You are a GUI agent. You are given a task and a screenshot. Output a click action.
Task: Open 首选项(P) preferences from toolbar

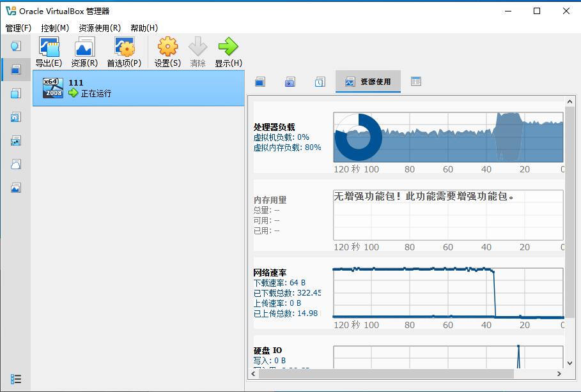(124, 52)
